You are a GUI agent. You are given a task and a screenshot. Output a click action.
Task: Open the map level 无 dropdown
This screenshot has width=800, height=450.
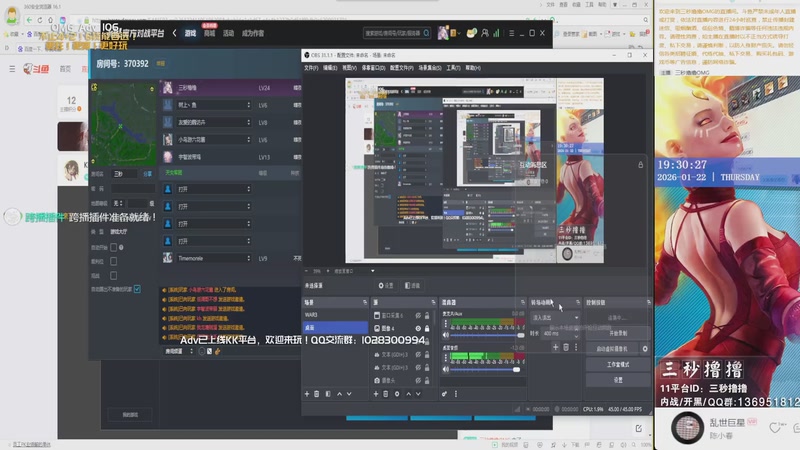coord(118,203)
